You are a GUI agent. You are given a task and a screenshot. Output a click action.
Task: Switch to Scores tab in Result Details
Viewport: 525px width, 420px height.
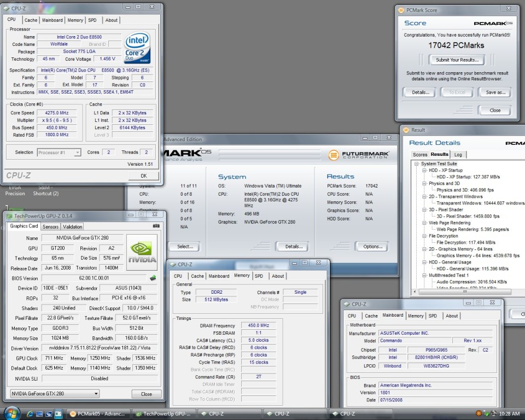click(420, 154)
